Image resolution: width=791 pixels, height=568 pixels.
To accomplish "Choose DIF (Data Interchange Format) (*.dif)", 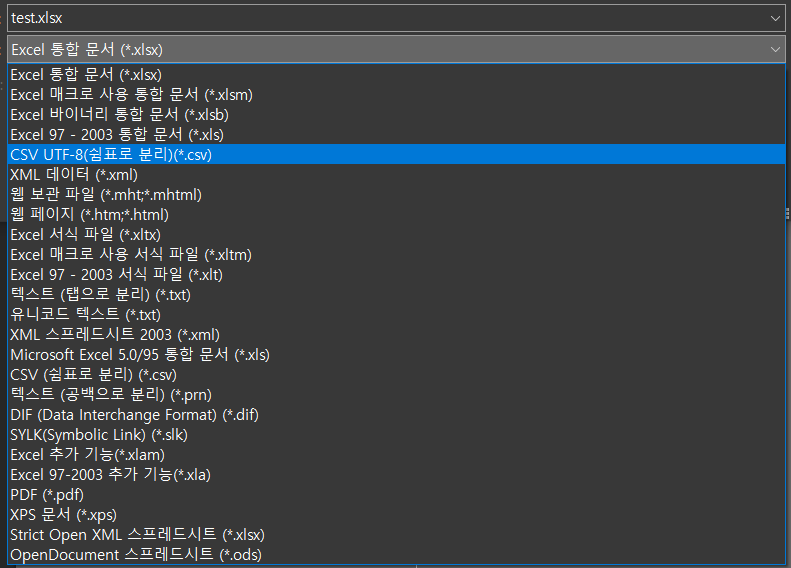I will (x=397, y=415).
